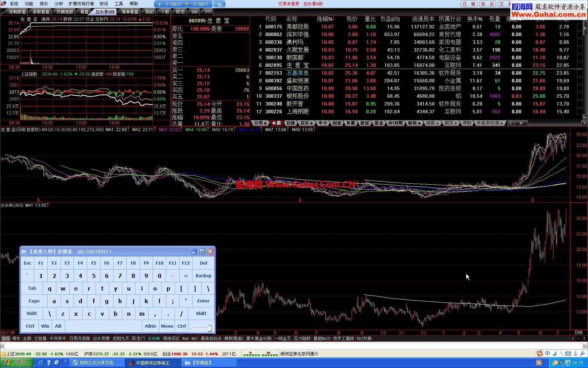The width and height of the screenshot is (588, 368).
Task: Select the 创业 market tab
Action: (337, 123)
